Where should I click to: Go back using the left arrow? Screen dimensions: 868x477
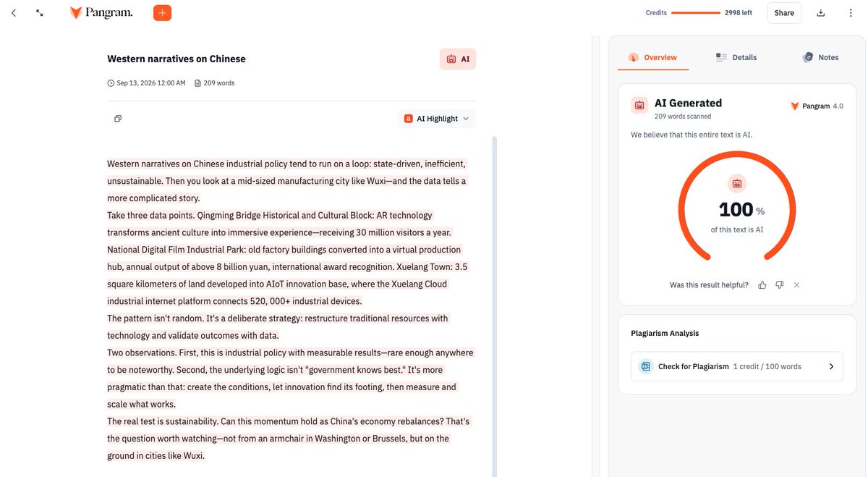point(14,13)
